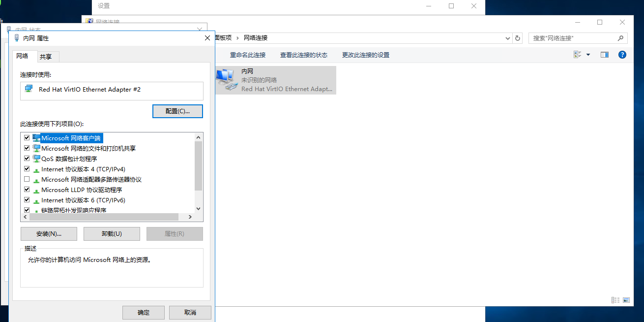The image size is (644, 322).
Task: Uncheck Microsoft 网络客户端 checkbox
Action: pyautogui.click(x=27, y=138)
